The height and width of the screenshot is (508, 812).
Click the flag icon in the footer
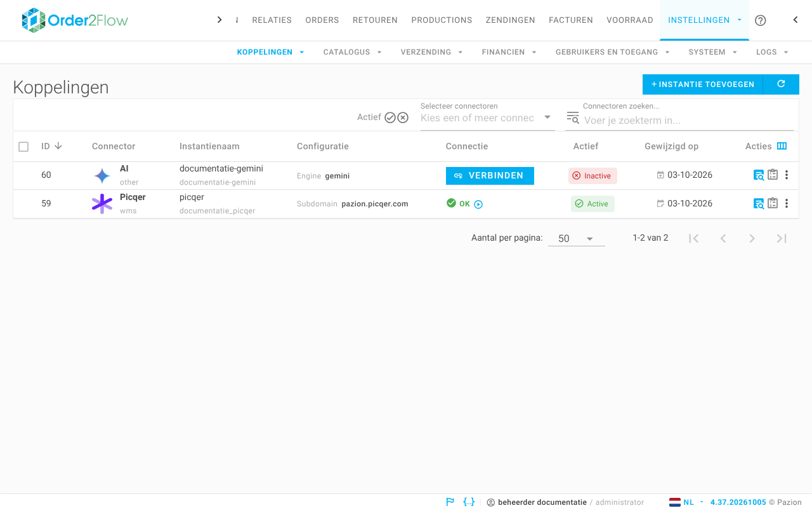(450, 502)
